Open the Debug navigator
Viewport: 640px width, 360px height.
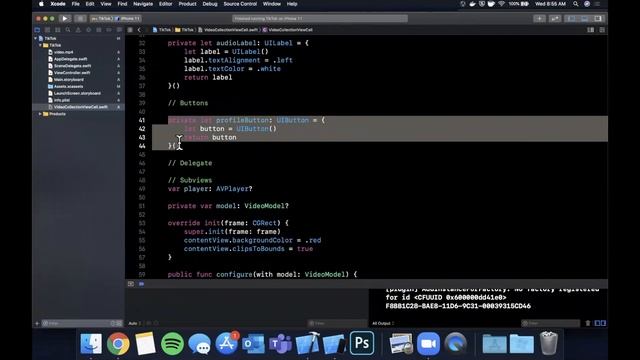98,30
